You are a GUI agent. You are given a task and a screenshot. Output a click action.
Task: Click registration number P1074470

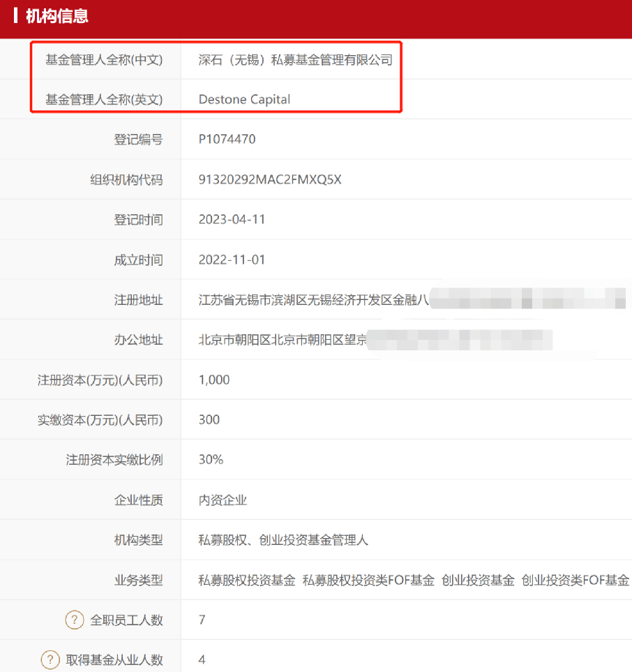(x=227, y=140)
